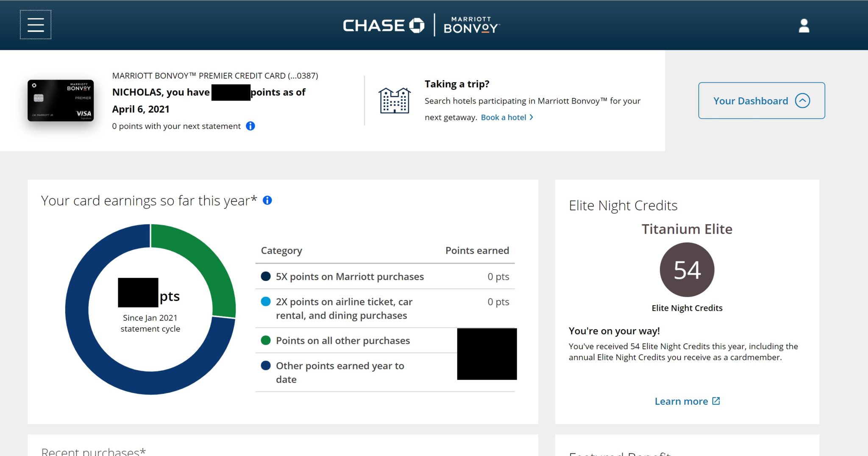Select the Points earned column header
Image resolution: width=868 pixels, height=456 pixels.
tap(477, 250)
